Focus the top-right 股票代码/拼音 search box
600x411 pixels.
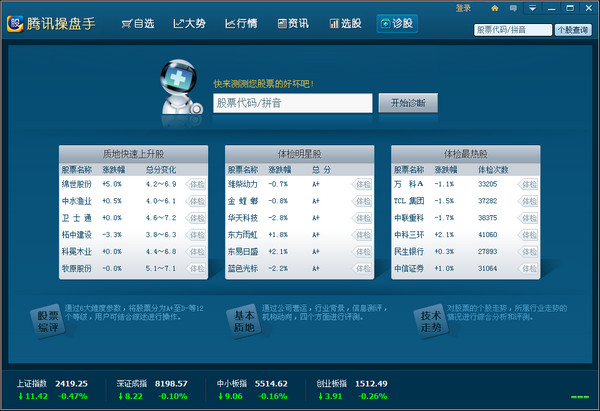click(513, 30)
